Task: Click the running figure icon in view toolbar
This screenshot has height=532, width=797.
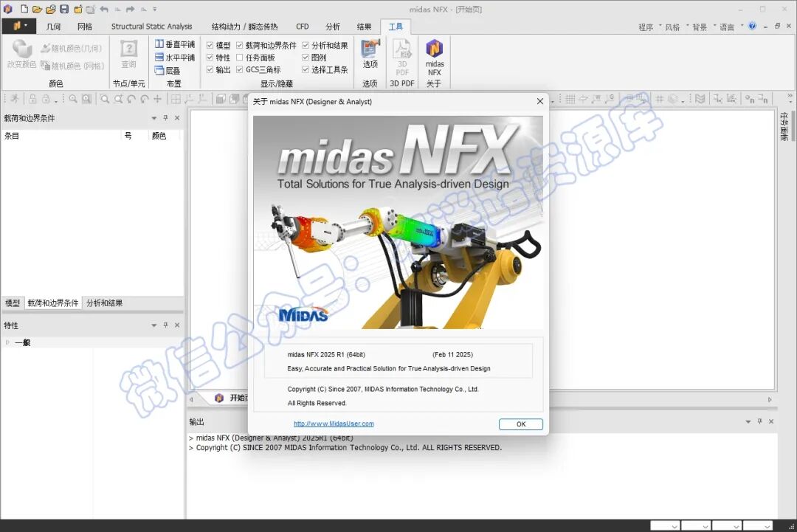Action: [15, 99]
